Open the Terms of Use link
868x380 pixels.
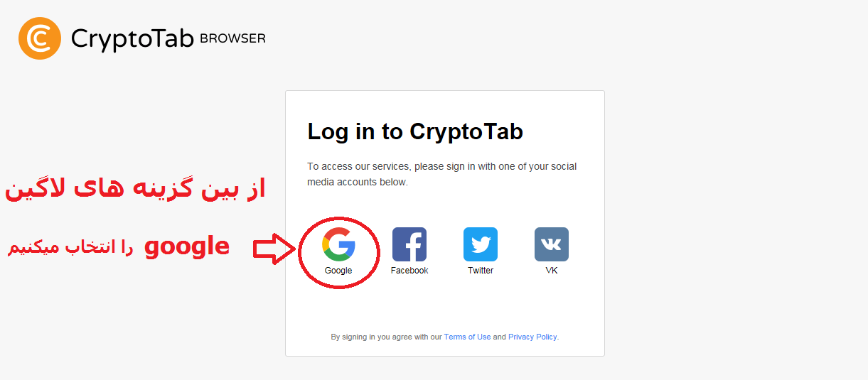(467, 337)
